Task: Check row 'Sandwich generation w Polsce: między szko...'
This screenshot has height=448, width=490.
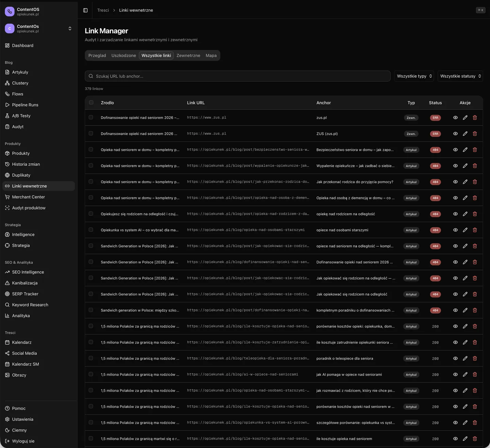Action: pos(91,310)
